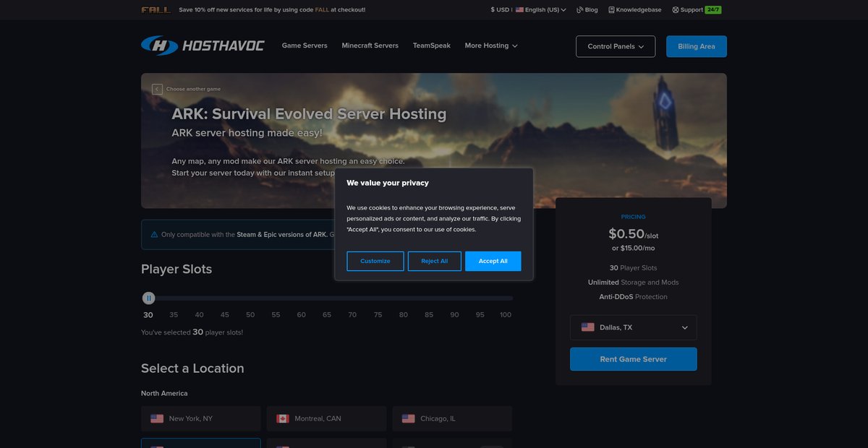Click the 40 slots tick label
The height and width of the screenshot is (448, 868).
tap(199, 315)
